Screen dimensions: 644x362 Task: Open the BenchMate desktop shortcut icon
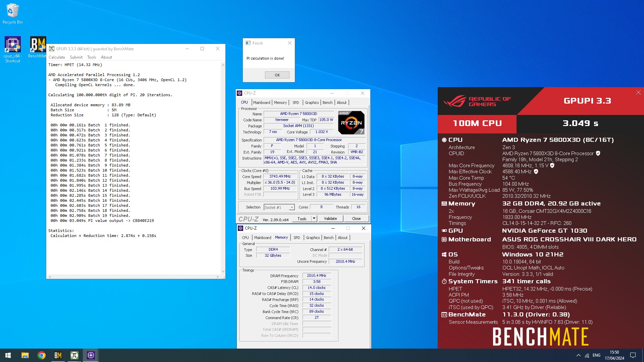(38, 47)
